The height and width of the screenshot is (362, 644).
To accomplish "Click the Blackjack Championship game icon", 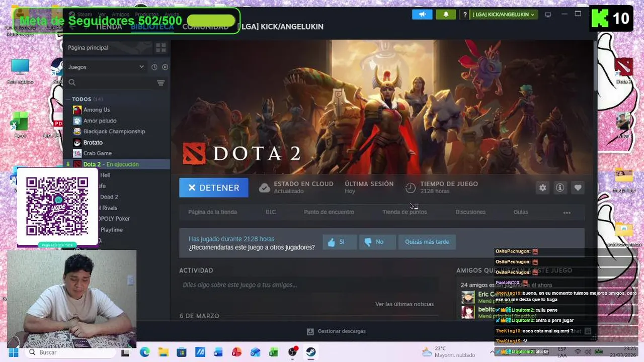I will pyautogui.click(x=77, y=131).
